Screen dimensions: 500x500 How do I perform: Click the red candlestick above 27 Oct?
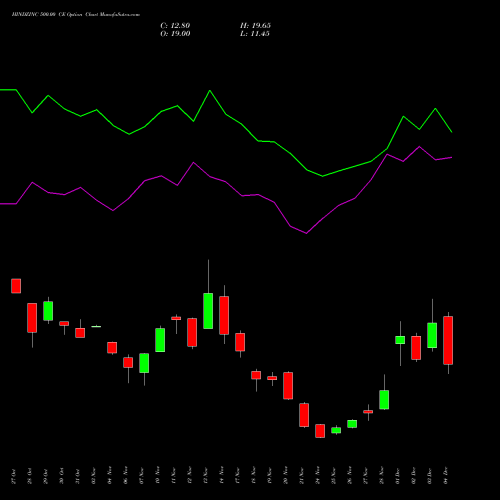[16, 286]
